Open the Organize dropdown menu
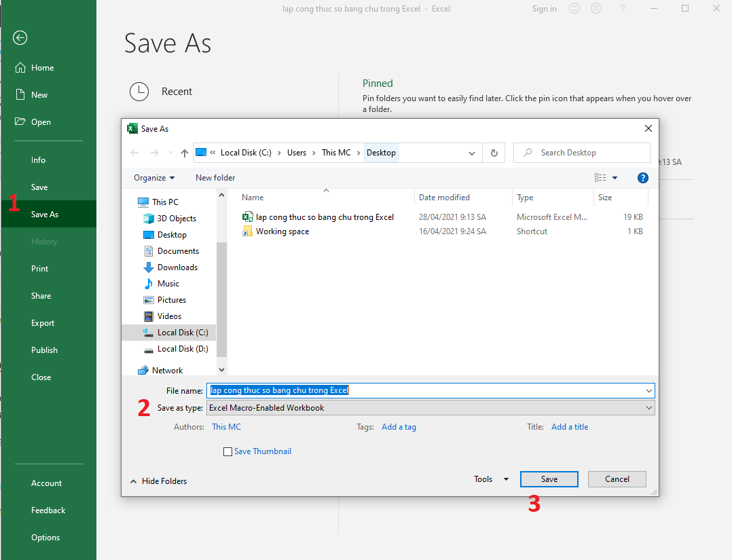This screenshot has height=560, width=732. coord(154,178)
